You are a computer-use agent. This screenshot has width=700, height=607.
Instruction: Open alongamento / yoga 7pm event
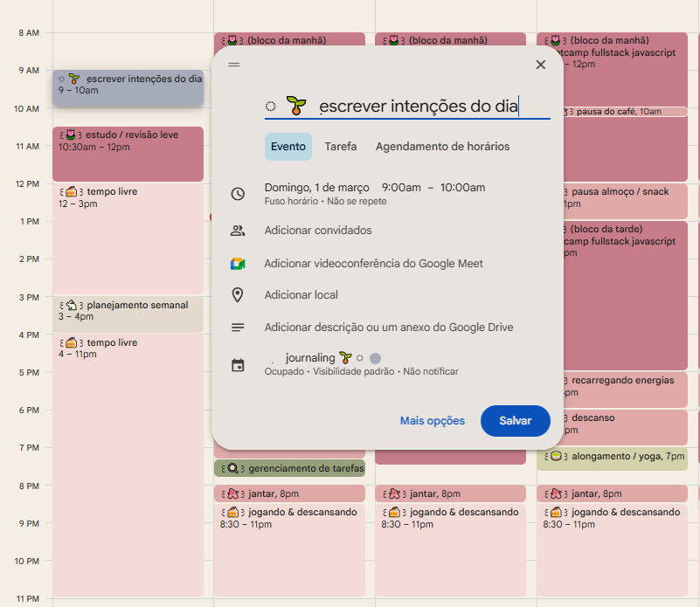[612, 459]
